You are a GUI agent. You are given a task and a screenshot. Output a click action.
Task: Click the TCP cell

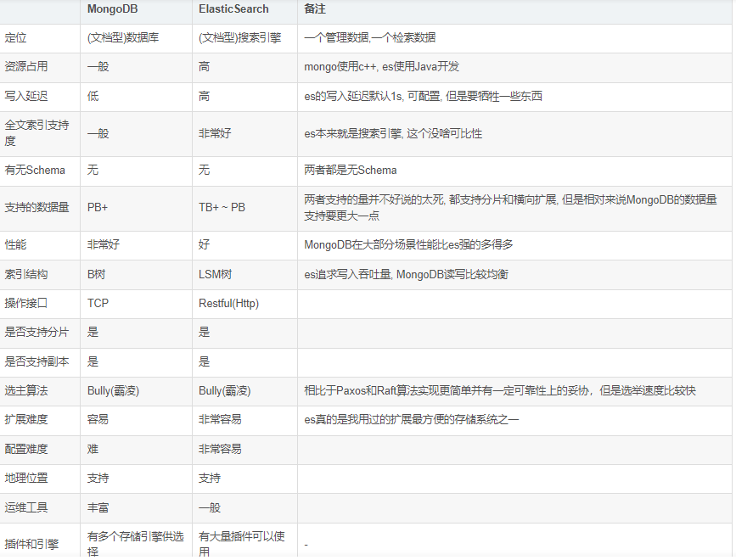coord(98,303)
